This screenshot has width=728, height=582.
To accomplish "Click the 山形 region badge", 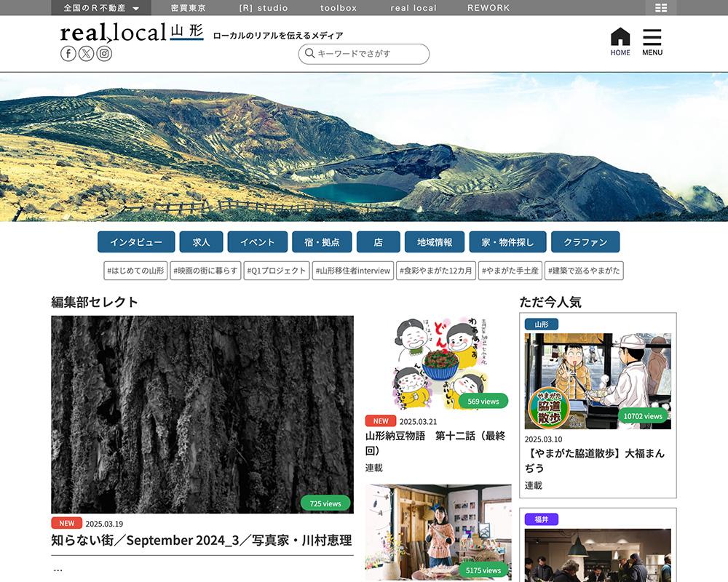I will pyautogui.click(x=542, y=324).
